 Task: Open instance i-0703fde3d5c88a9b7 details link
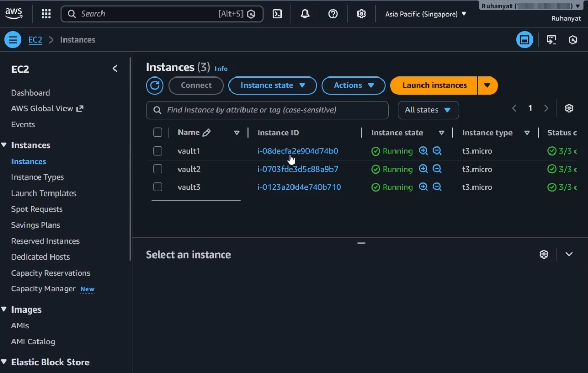click(x=298, y=169)
